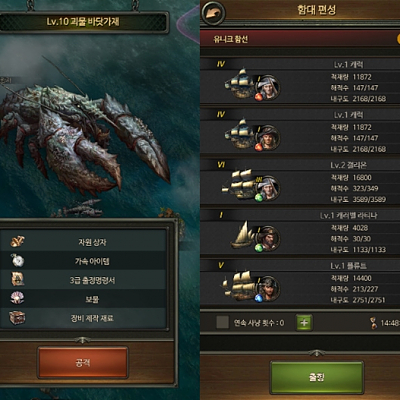400x400 pixels.
Task: Click the hourglass travel time indicator
Action: [374, 323]
